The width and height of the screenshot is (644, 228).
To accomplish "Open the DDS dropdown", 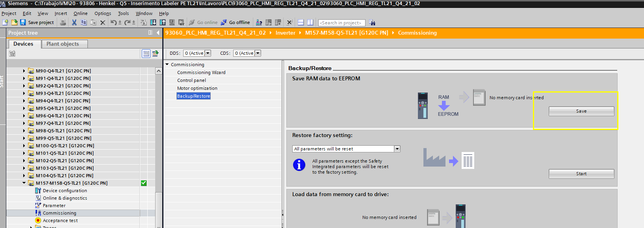I will (208, 53).
